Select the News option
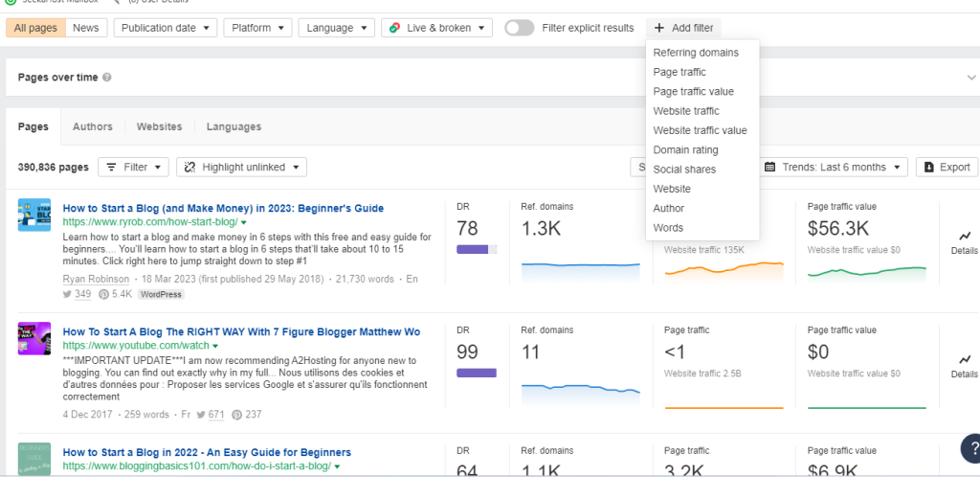980x477 pixels. point(86,28)
